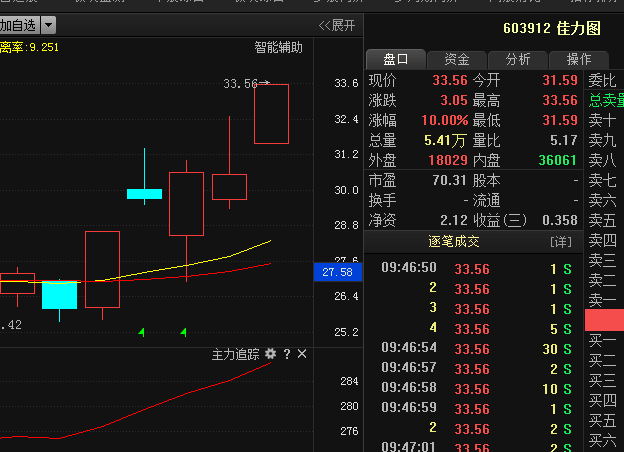This screenshot has height=452, width=624.
Task: Click the 逐笔成交 header
Action: pos(454,242)
